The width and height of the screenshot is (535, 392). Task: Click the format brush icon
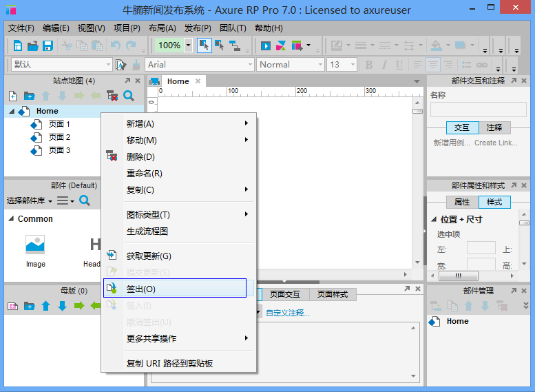click(136, 65)
